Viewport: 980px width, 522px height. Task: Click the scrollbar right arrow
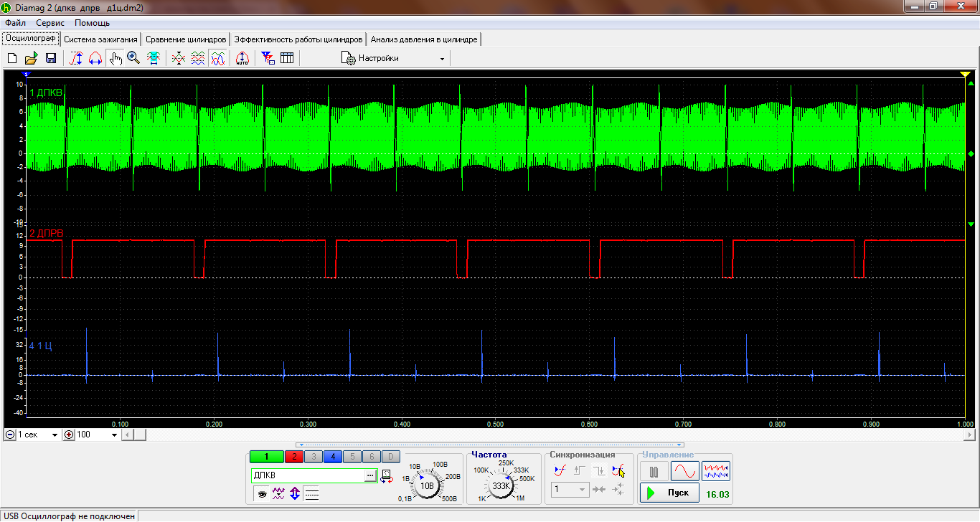970,435
